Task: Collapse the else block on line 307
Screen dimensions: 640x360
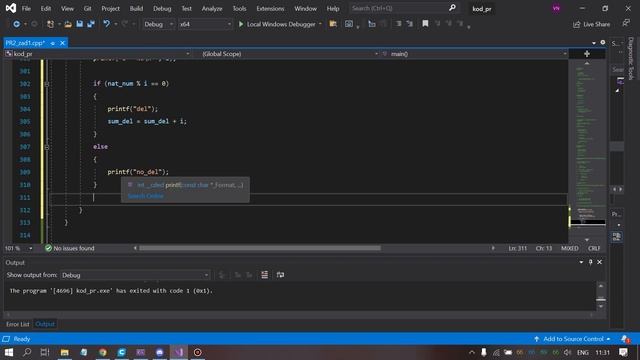Action: click(47, 147)
